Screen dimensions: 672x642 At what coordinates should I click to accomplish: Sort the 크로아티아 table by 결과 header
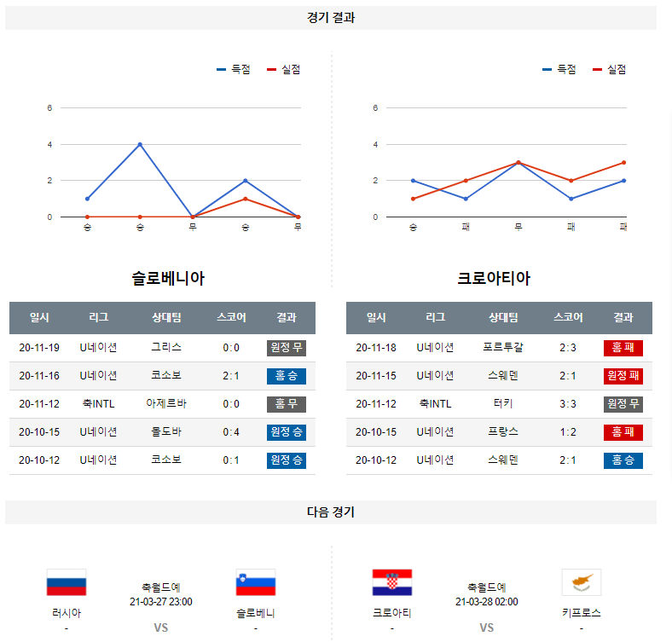[x=623, y=318]
